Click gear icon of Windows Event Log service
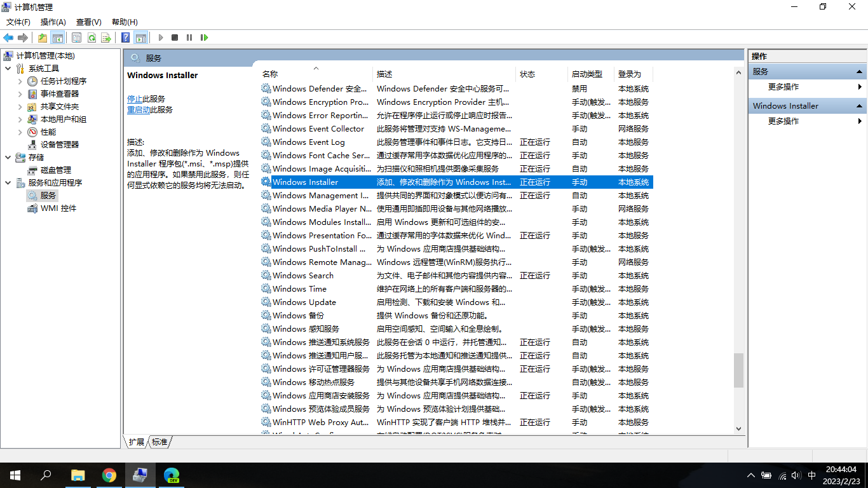This screenshot has height=488, width=868. coord(266,142)
